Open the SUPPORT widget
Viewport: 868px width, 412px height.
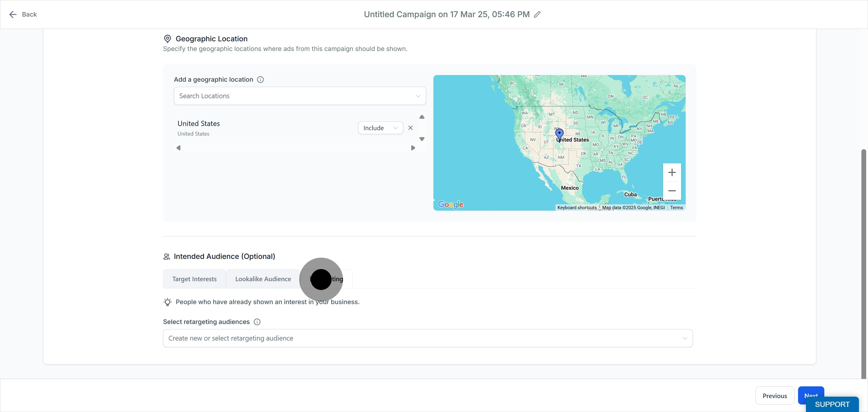tap(832, 404)
